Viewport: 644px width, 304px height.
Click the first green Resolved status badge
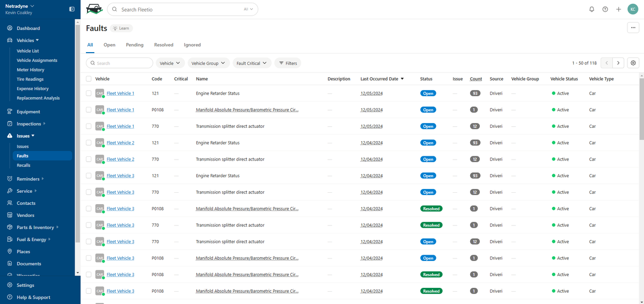431,208
